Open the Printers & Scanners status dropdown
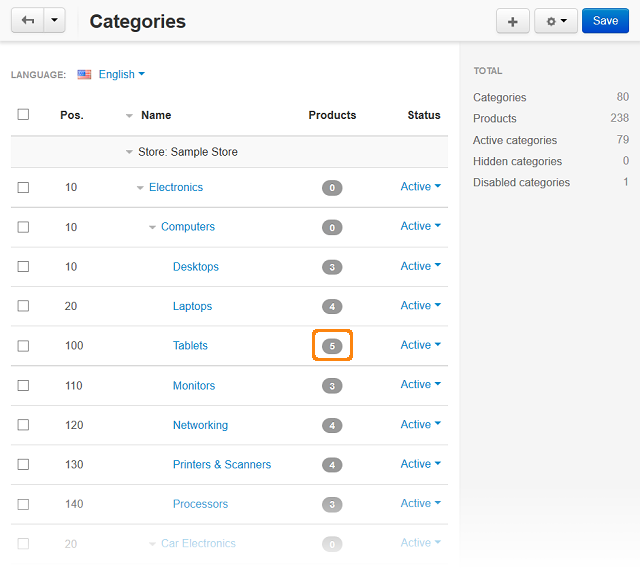 420,464
